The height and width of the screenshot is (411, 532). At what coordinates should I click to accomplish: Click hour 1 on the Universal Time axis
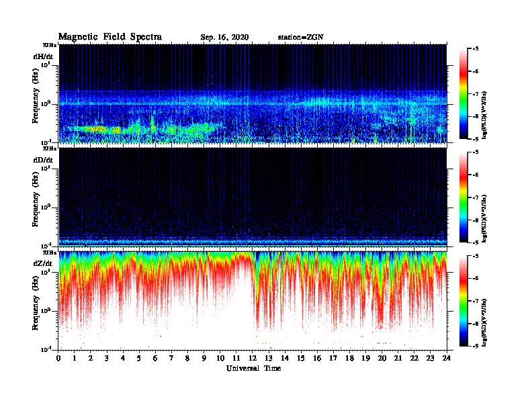click(75, 358)
